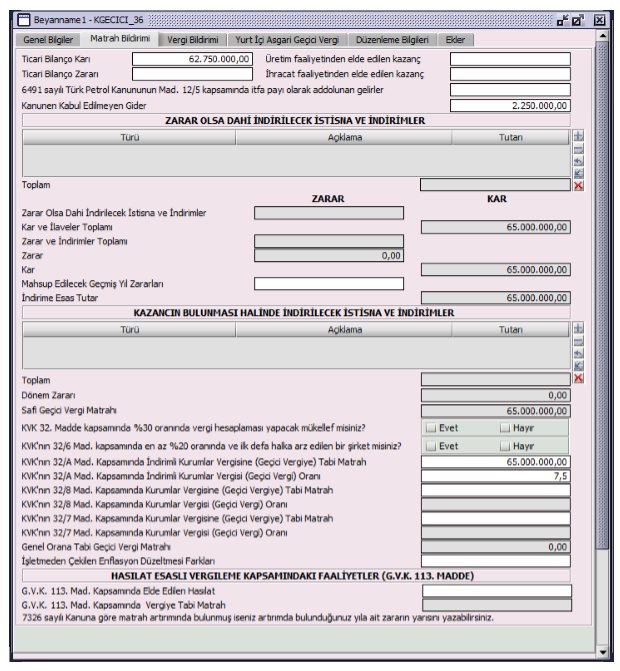Click the Ticari Bilanço Karı field
This screenshot has height=671, width=620.
(x=192, y=59)
